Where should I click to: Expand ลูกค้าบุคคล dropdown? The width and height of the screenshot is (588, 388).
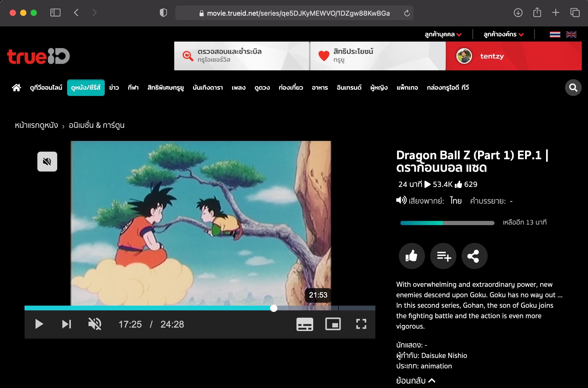pyautogui.click(x=443, y=35)
